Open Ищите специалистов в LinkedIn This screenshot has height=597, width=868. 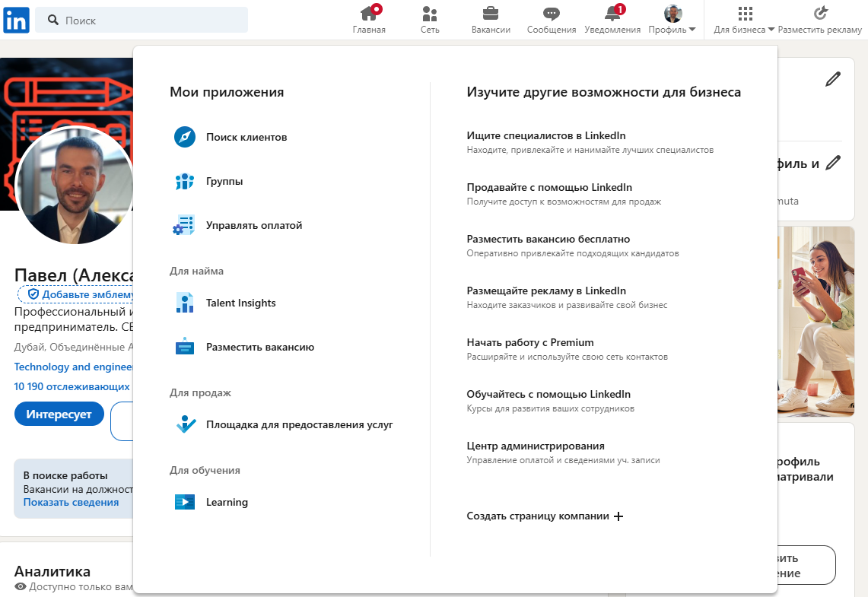[545, 135]
